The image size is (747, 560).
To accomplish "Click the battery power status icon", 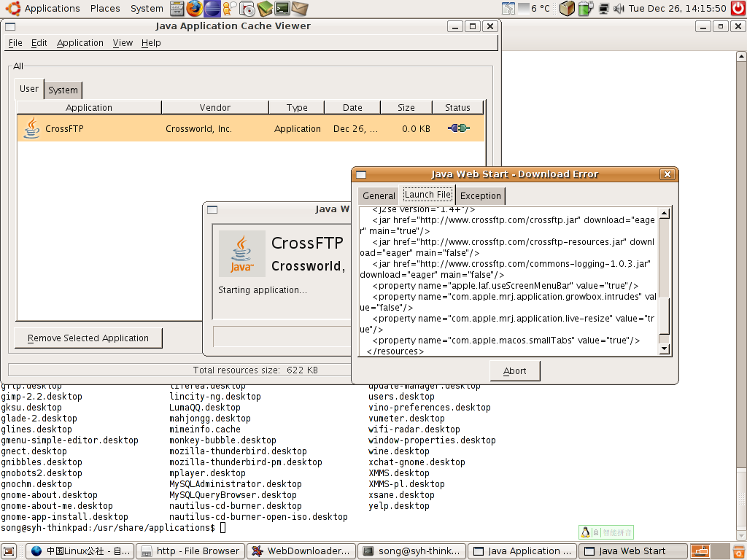I will (x=586, y=8).
